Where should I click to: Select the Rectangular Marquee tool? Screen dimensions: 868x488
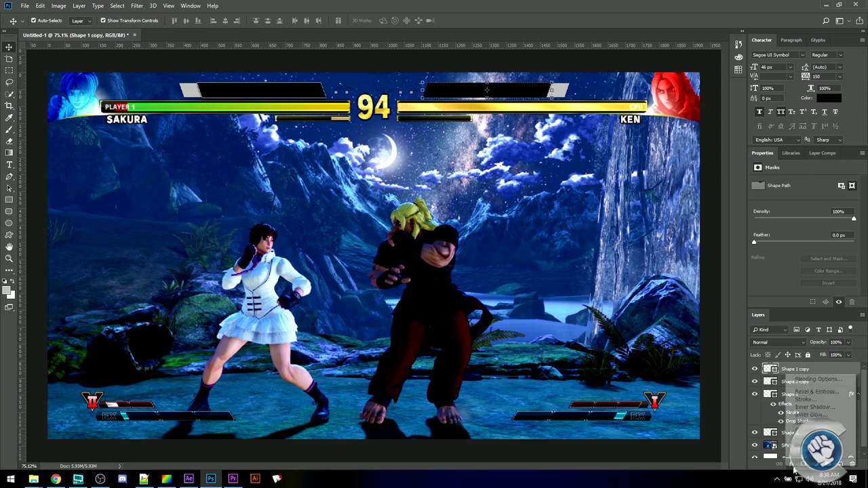coord(9,70)
